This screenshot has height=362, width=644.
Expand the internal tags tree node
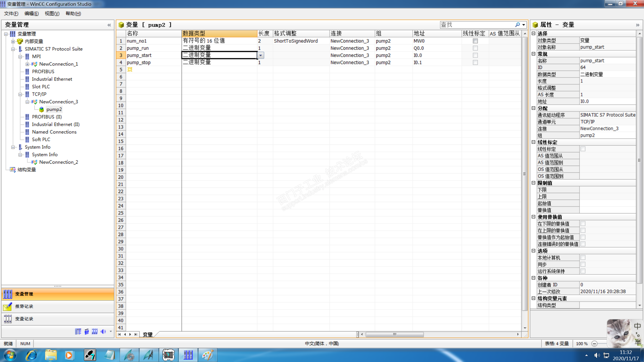tap(13, 41)
